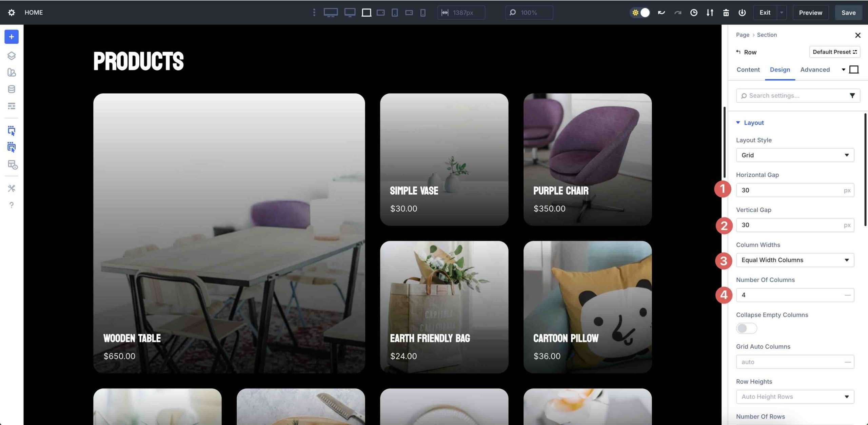Open the Add Element panel with the plus icon
The width and height of the screenshot is (868, 425).
[x=11, y=37]
